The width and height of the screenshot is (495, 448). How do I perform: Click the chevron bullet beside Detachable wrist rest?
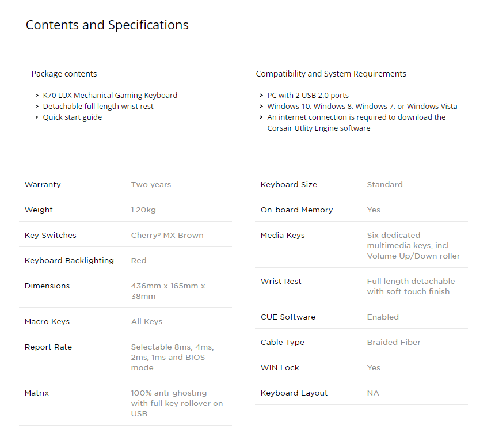point(37,107)
